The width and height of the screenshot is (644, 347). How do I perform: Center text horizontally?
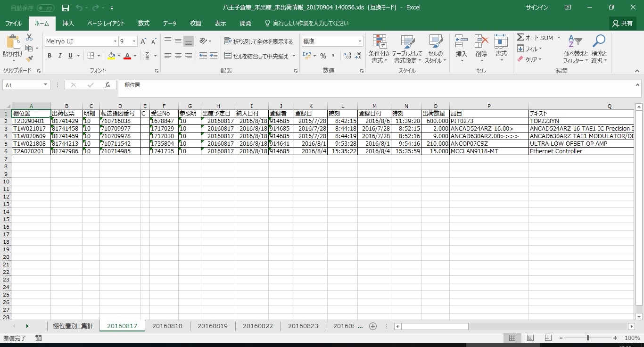coord(178,56)
